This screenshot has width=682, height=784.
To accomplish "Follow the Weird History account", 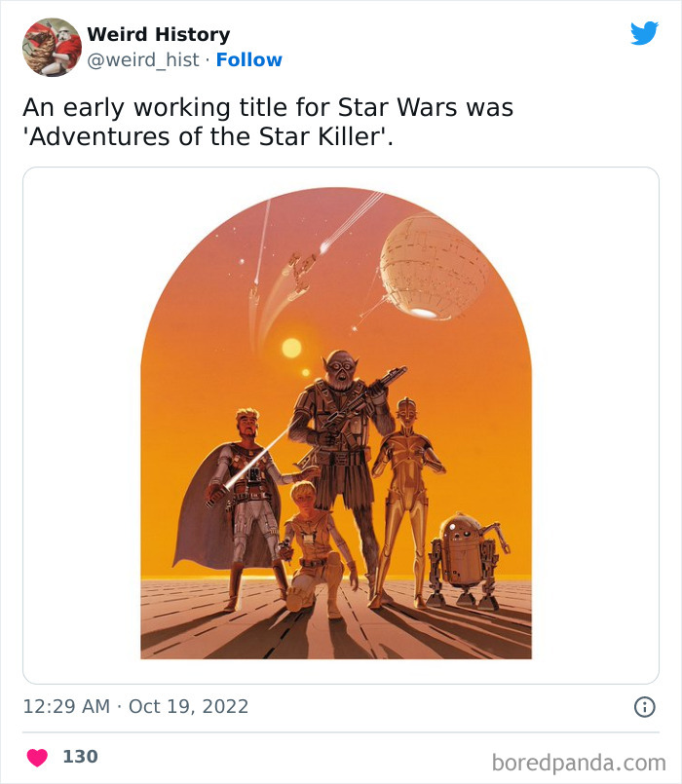I will (x=248, y=59).
